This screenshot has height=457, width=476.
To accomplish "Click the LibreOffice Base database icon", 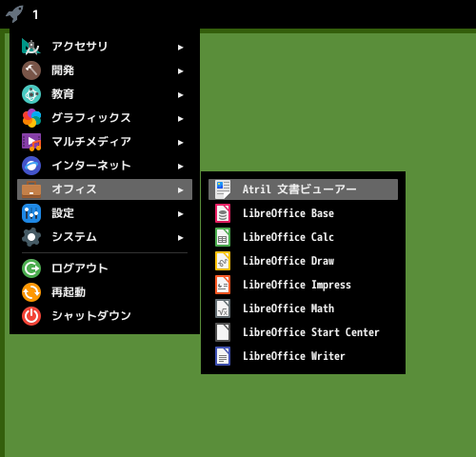I will coord(223,213).
